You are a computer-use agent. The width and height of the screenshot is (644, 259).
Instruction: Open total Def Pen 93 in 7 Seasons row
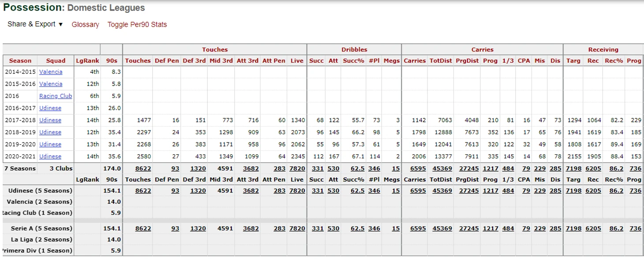coord(175,169)
